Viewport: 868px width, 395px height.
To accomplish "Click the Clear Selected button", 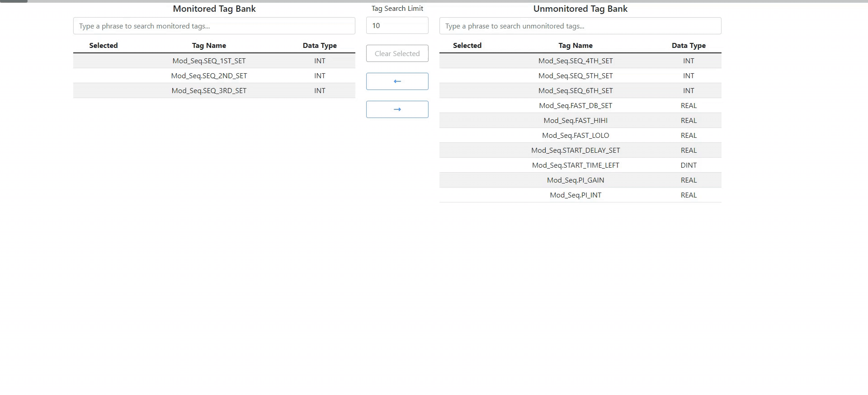I will click(x=397, y=53).
